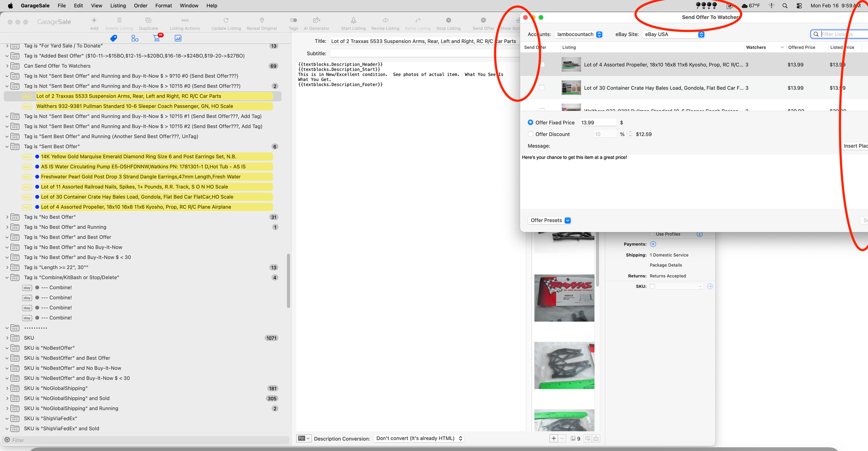Click the Traxxas package photo thumbnail
Image resolution: width=868 pixels, height=451 pixels.
coord(564,298)
